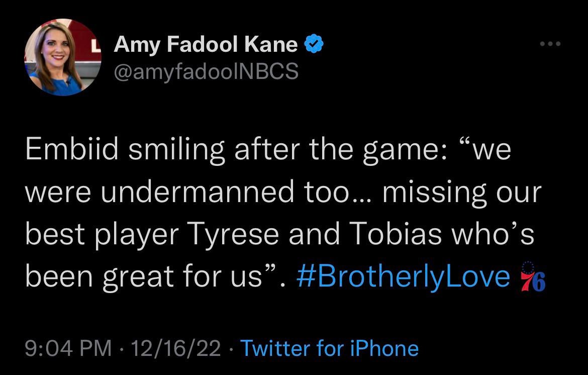The height and width of the screenshot is (375, 588).
Task: Click the display name Amy Fadool Kane
Action: (x=206, y=45)
